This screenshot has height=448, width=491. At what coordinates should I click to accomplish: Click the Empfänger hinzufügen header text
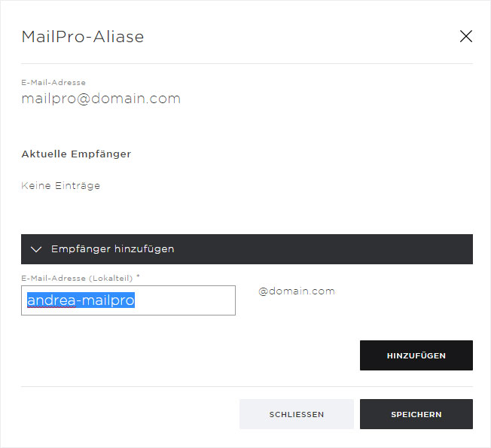(x=112, y=249)
